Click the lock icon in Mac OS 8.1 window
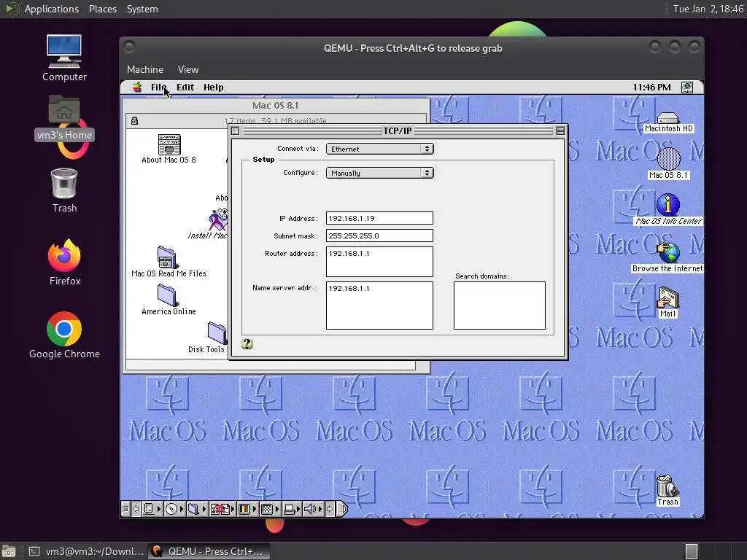The width and height of the screenshot is (747, 560). (x=135, y=121)
